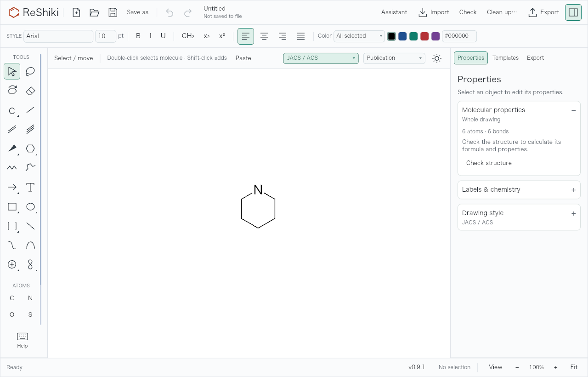Image resolution: width=588 pixels, height=377 pixels.
Task: Select the arrow Select/move tool
Action: [x=12, y=71]
